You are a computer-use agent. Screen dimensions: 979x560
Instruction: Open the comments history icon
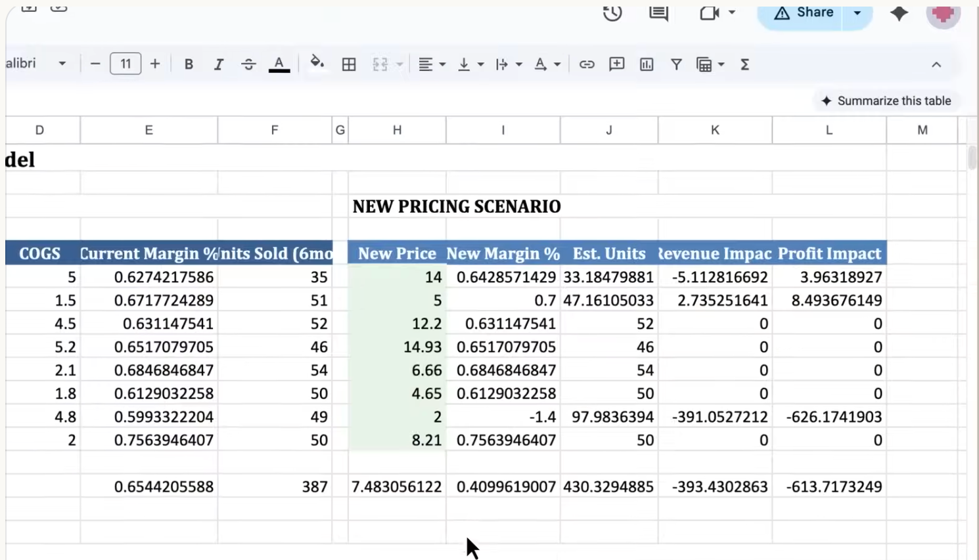tap(658, 13)
